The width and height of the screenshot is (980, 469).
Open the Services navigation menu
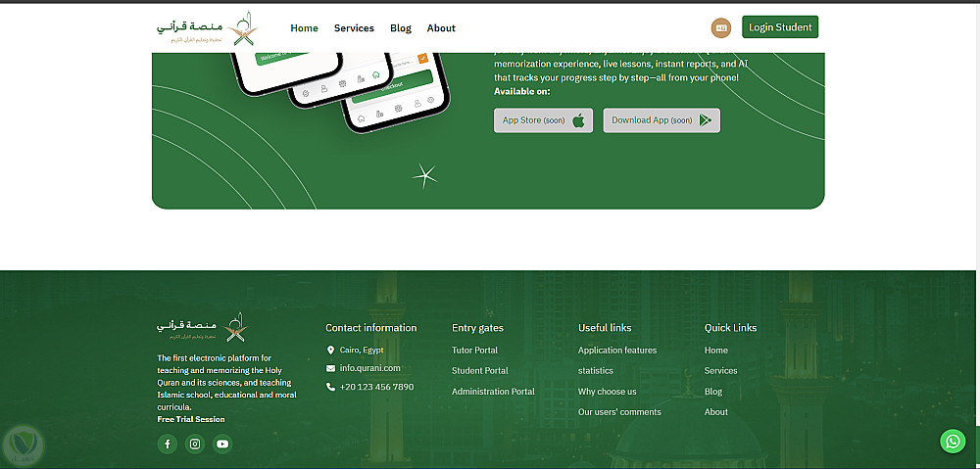point(354,28)
